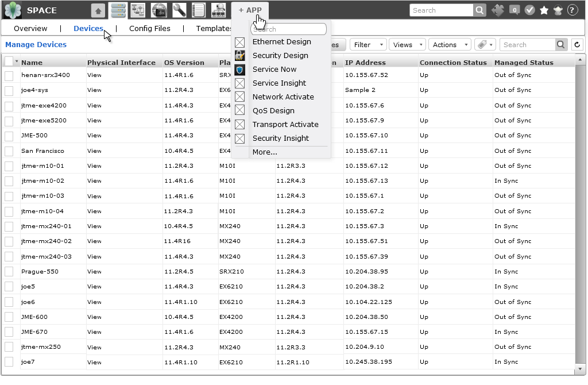Open the wrench tools icon
588x385 pixels.
[179, 10]
